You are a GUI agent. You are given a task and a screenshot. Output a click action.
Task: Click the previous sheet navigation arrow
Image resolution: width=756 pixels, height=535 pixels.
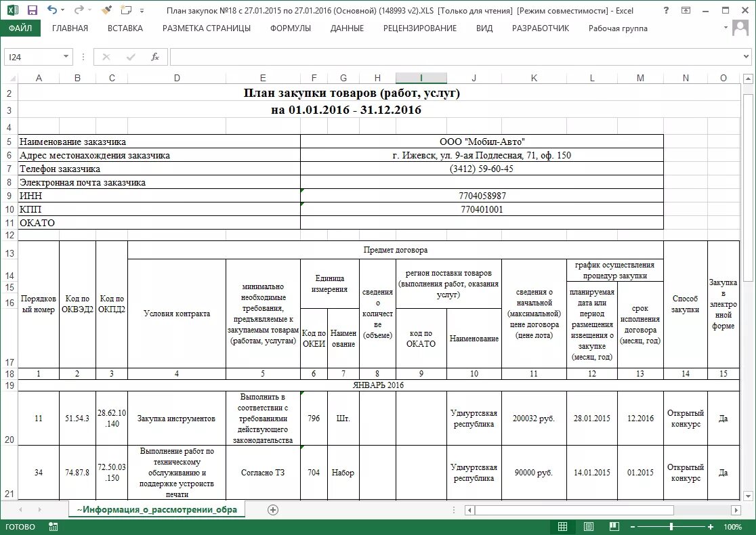[20, 509]
